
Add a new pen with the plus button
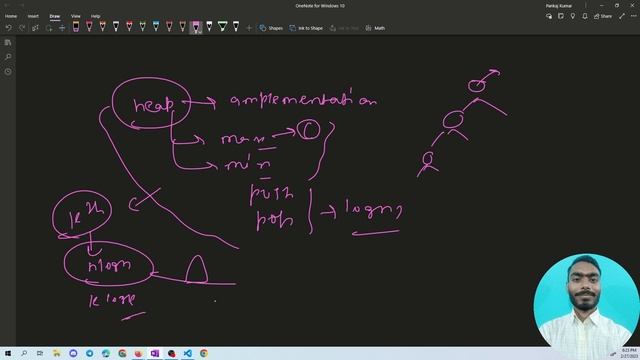coord(249,28)
